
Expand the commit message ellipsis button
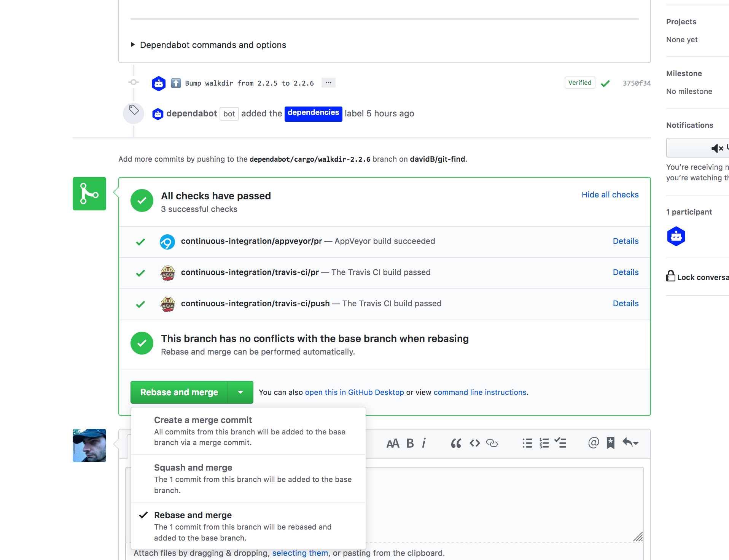click(328, 83)
